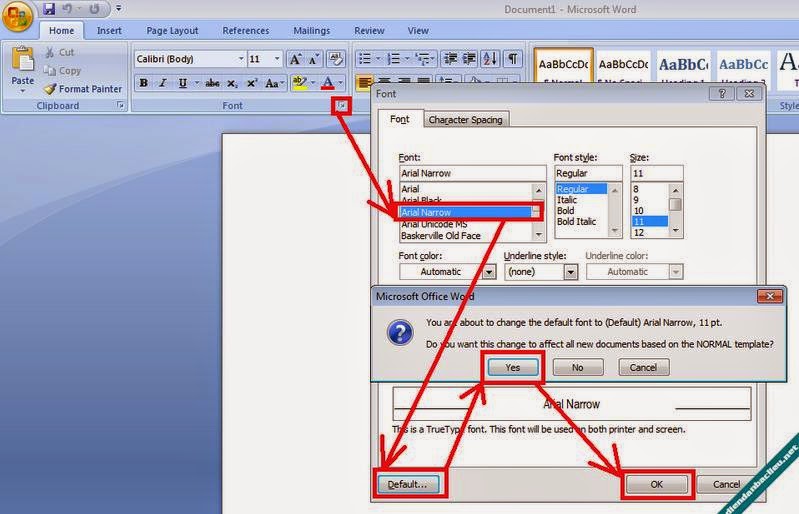Switch to the Page Layout tab
Image resolution: width=799 pixels, height=514 pixels.
pyautogui.click(x=172, y=31)
